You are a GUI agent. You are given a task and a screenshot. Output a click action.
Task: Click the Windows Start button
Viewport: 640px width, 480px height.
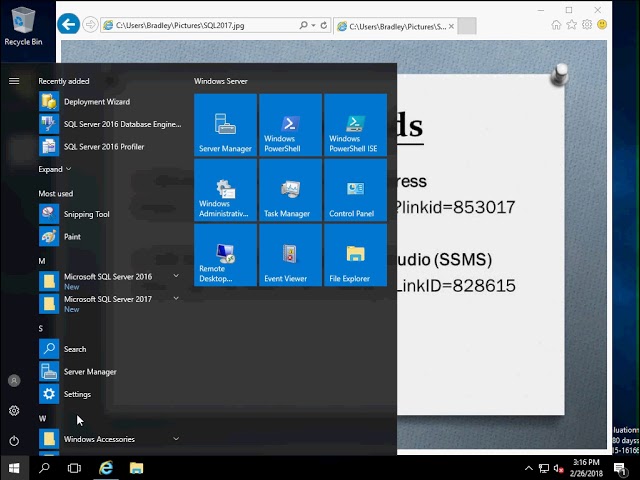[14, 468]
